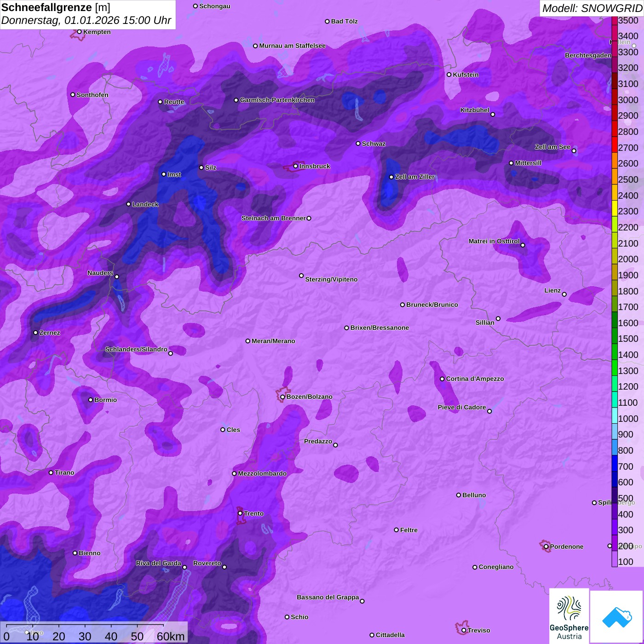Click the Sonthofen location dot
The height and width of the screenshot is (644, 644).
[73, 95]
